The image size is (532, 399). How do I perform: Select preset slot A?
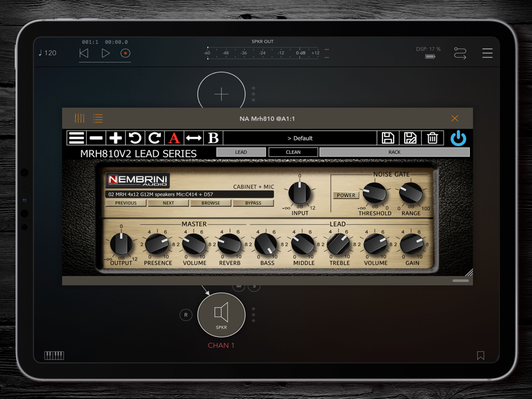[174, 138]
